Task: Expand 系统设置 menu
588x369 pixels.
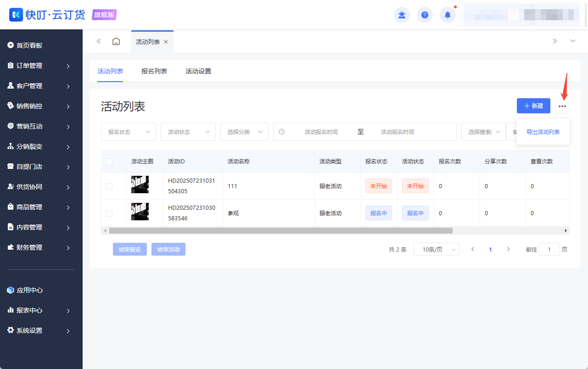Action: coord(41,330)
